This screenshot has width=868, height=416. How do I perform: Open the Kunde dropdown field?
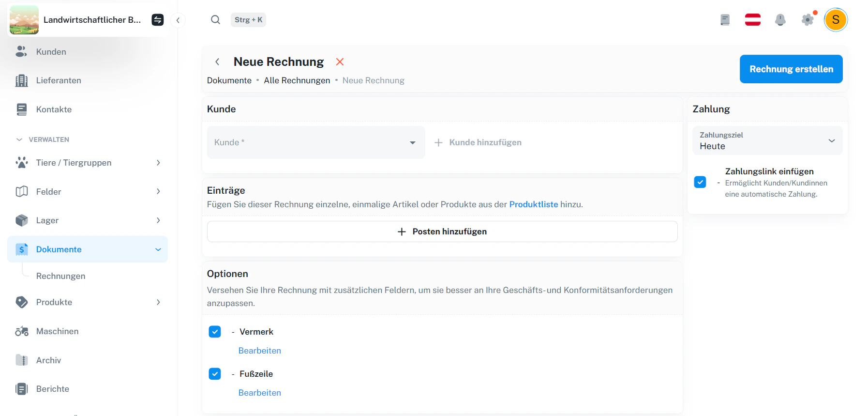coord(315,142)
